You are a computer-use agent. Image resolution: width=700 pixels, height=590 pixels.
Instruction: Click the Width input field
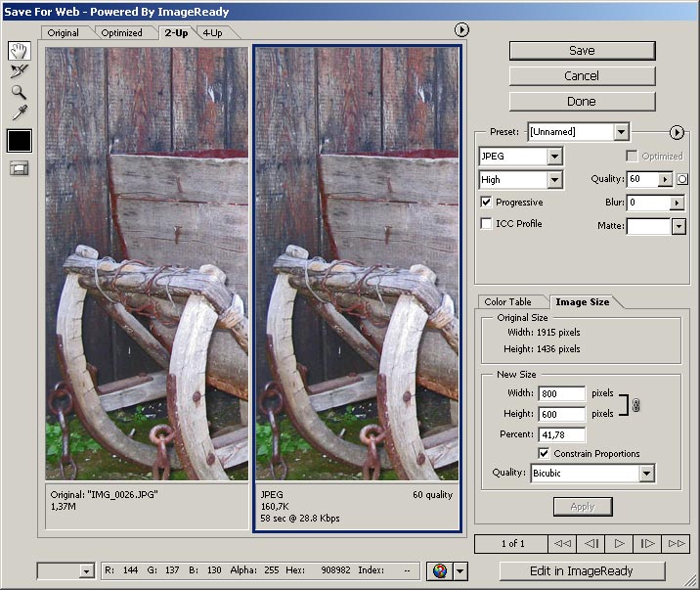click(x=560, y=394)
